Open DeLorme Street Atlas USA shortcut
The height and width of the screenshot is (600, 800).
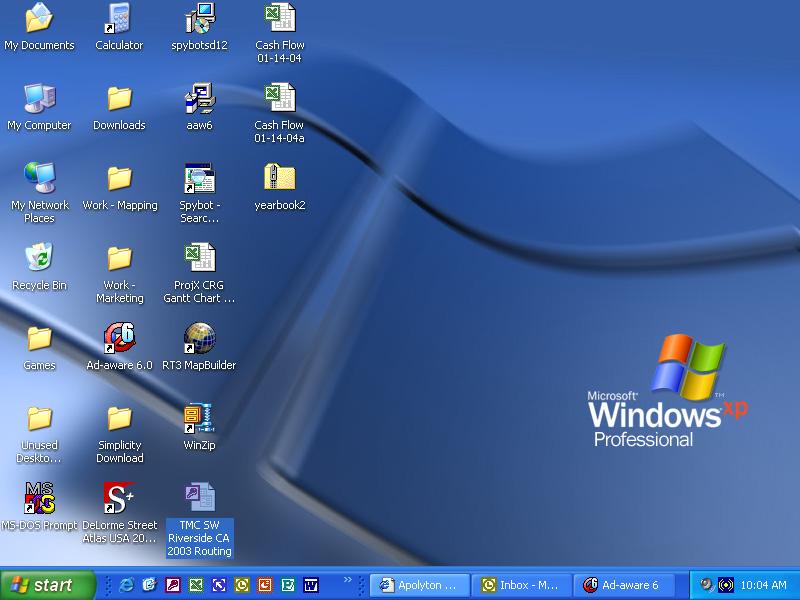point(119,499)
